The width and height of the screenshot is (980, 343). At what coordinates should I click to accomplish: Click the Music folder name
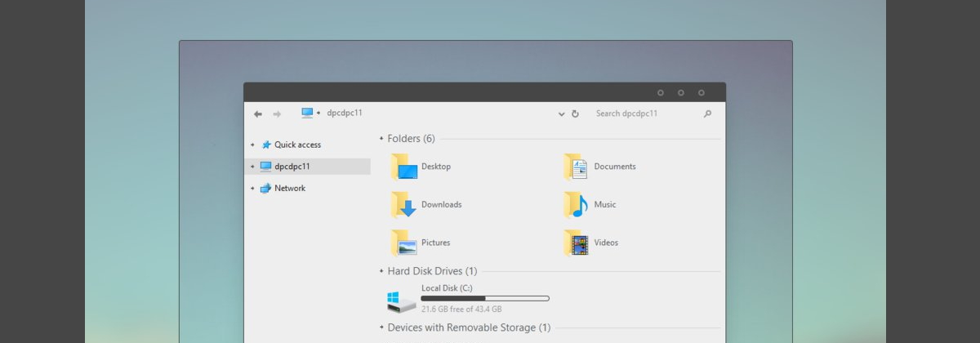[605, 205]
